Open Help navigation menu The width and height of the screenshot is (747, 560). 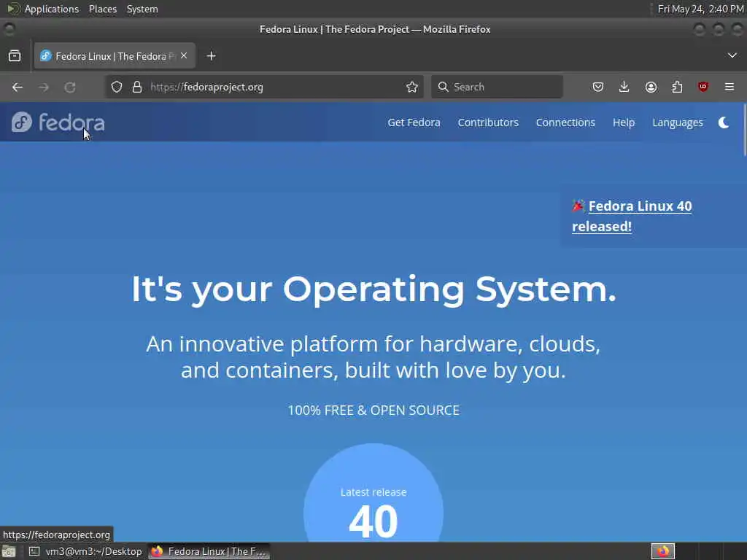tap(623, 122)
